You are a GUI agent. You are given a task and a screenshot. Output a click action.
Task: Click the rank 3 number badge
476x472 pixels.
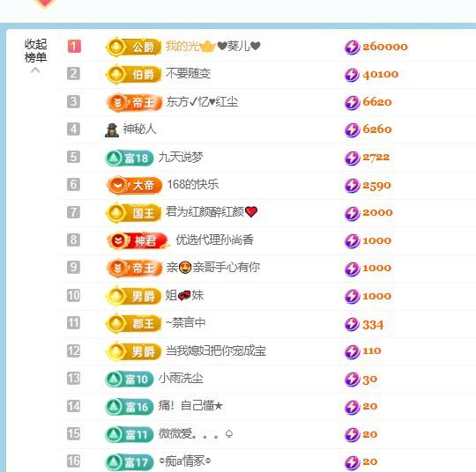click(73, 101)
